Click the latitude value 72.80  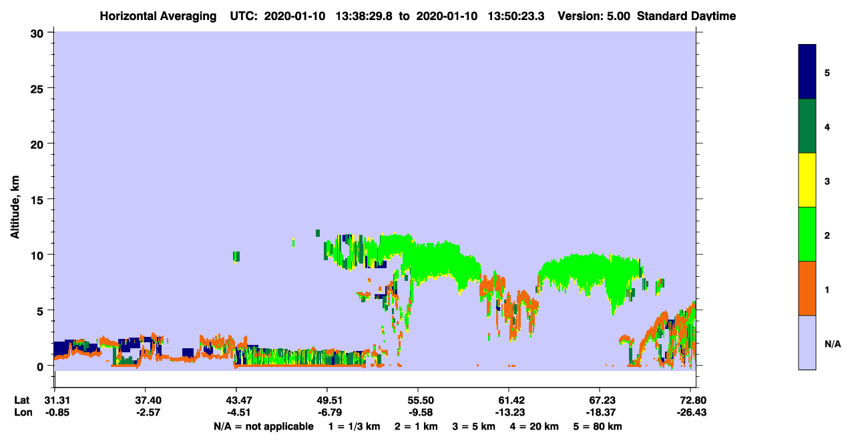(x=694, y=400)
